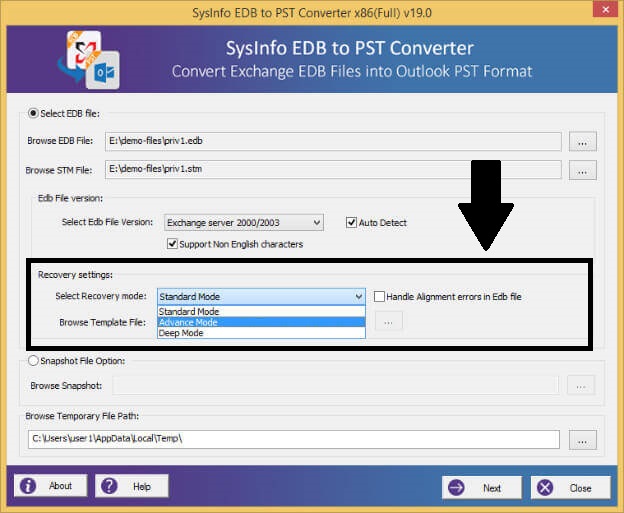Click browse button for Template file

point(388,322)
